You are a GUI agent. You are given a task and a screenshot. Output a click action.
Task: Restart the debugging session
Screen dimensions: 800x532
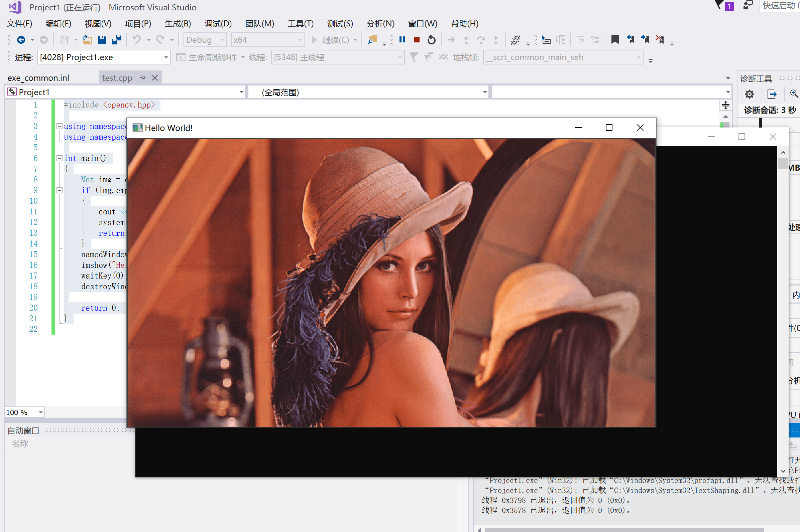coord(431,40)
